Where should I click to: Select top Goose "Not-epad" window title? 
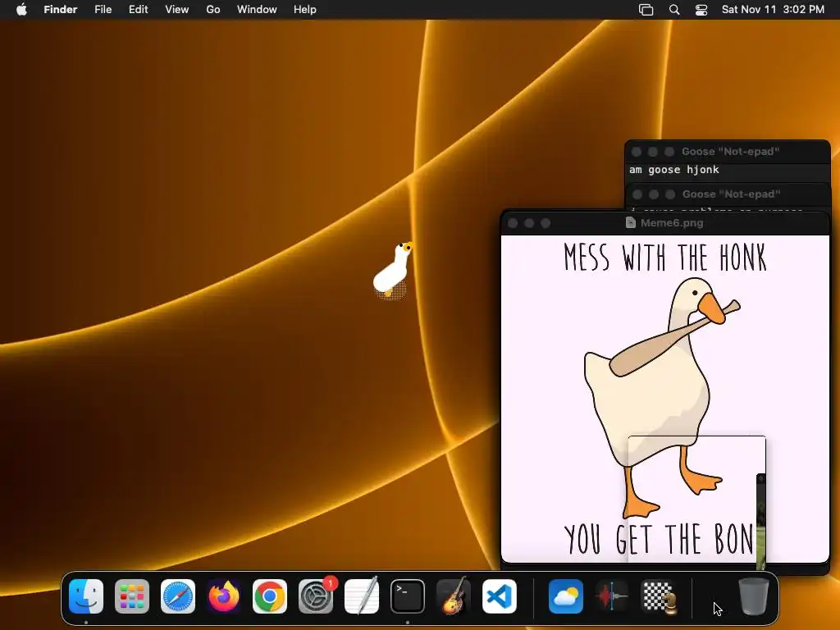tap(730, 152)
